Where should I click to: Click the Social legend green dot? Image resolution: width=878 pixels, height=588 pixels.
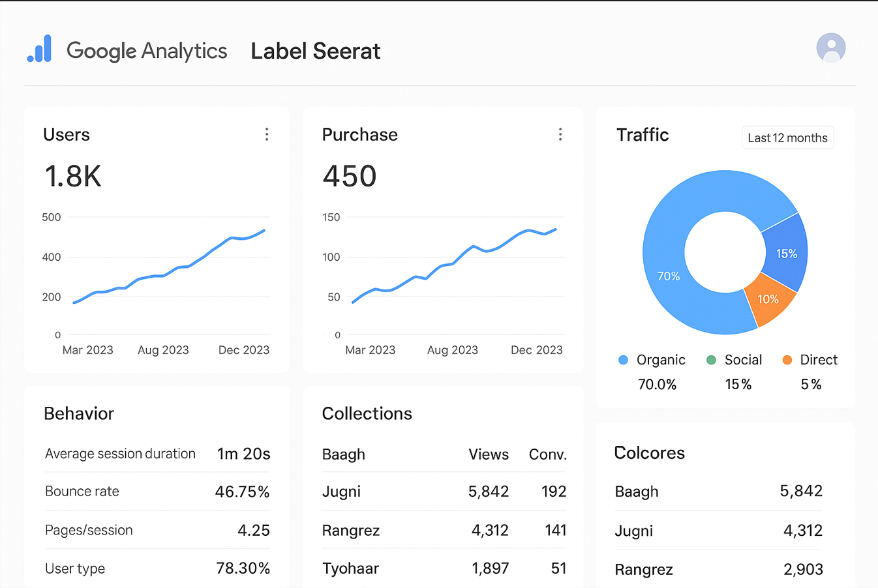click(x=711, y=360)
